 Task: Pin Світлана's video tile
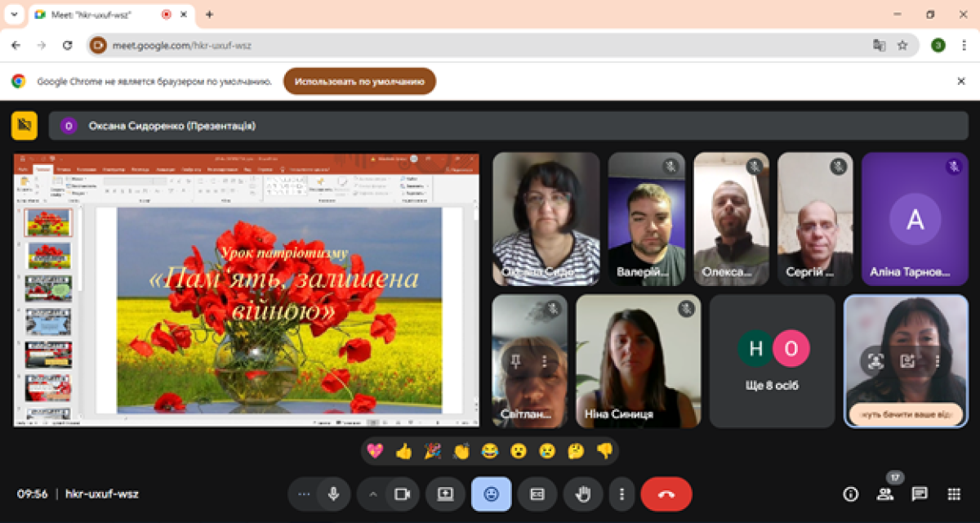(516, 360)
